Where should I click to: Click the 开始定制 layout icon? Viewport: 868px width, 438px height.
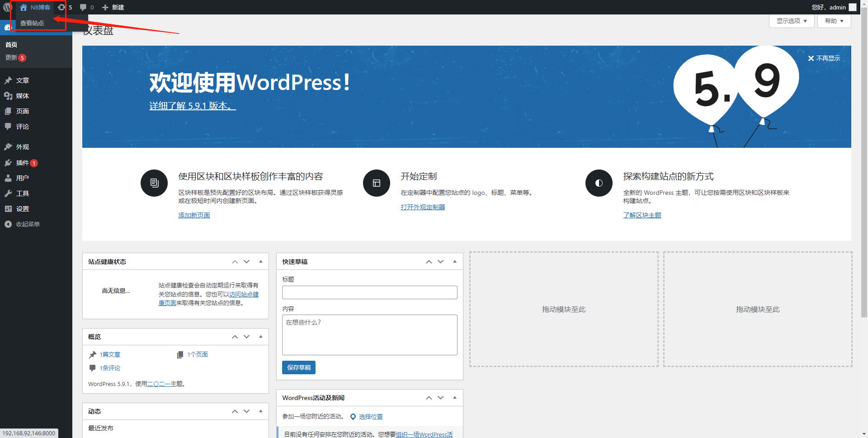(x=377, y=183)
